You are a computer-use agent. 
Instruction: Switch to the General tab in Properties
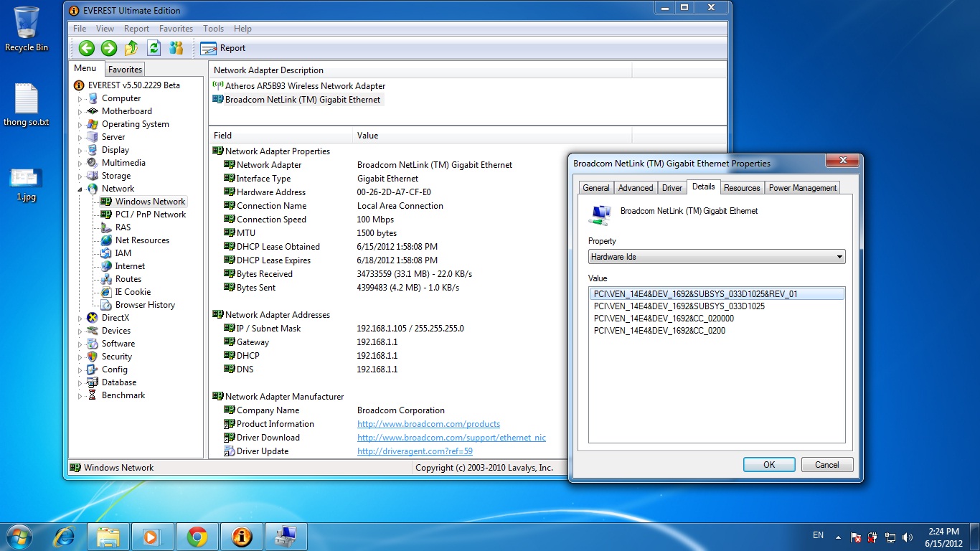tap(596, 188)
